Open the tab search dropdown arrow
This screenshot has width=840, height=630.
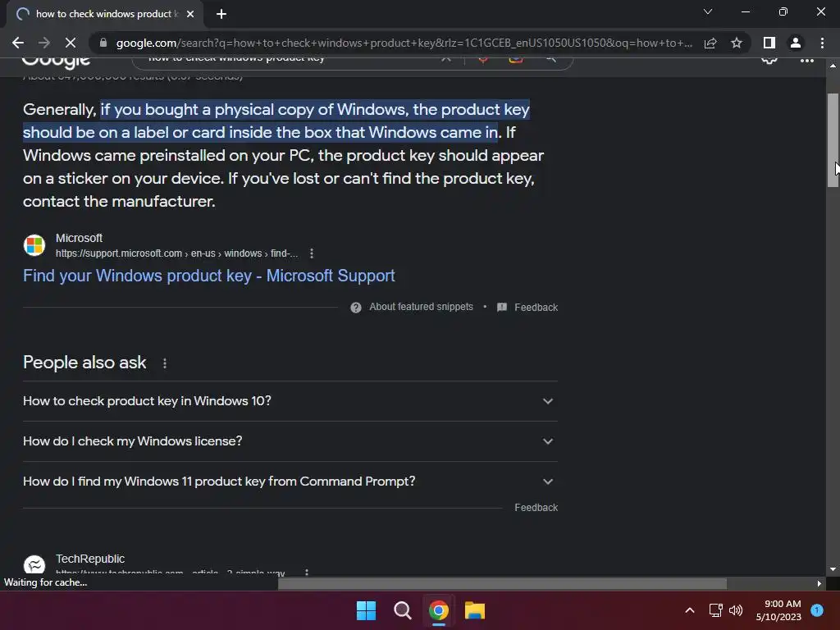[708, 11]
